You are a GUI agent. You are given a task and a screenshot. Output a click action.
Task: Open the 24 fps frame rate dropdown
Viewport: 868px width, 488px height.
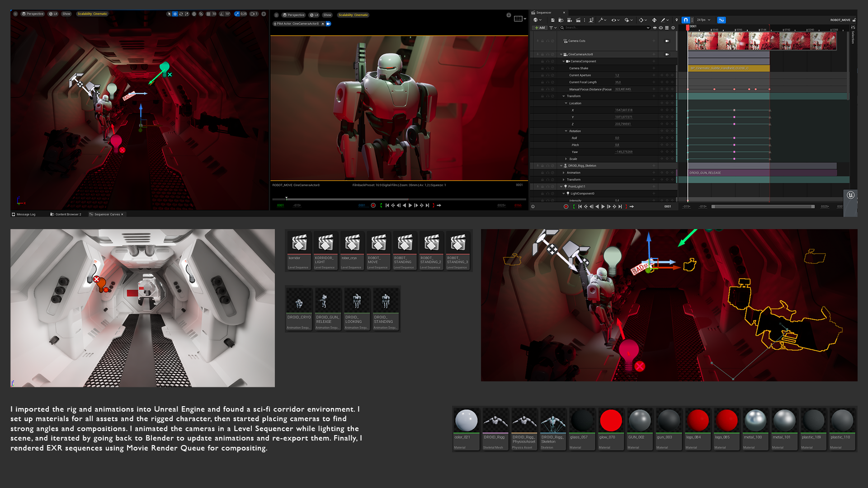tap(704, 20)
